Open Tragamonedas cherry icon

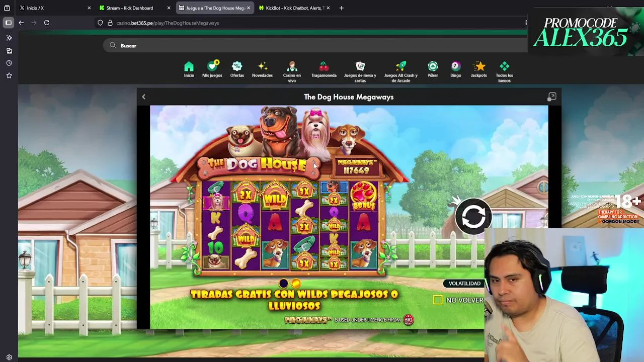(324, 69)
